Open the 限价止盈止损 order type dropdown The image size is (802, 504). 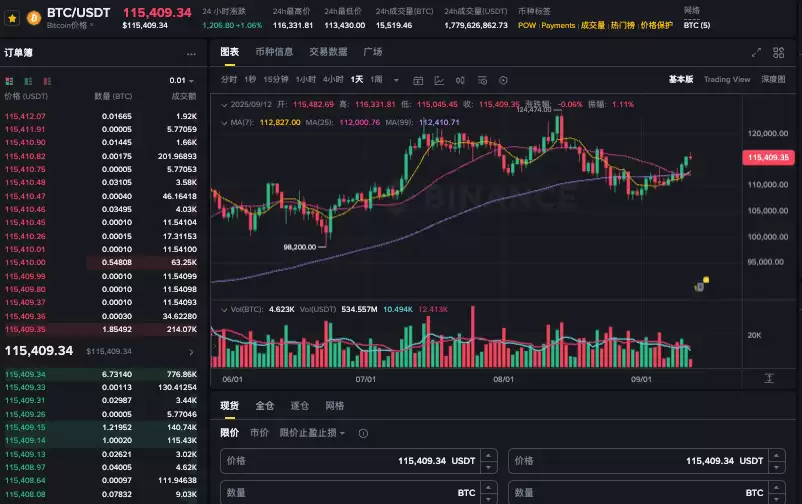(x=312, y=433)
